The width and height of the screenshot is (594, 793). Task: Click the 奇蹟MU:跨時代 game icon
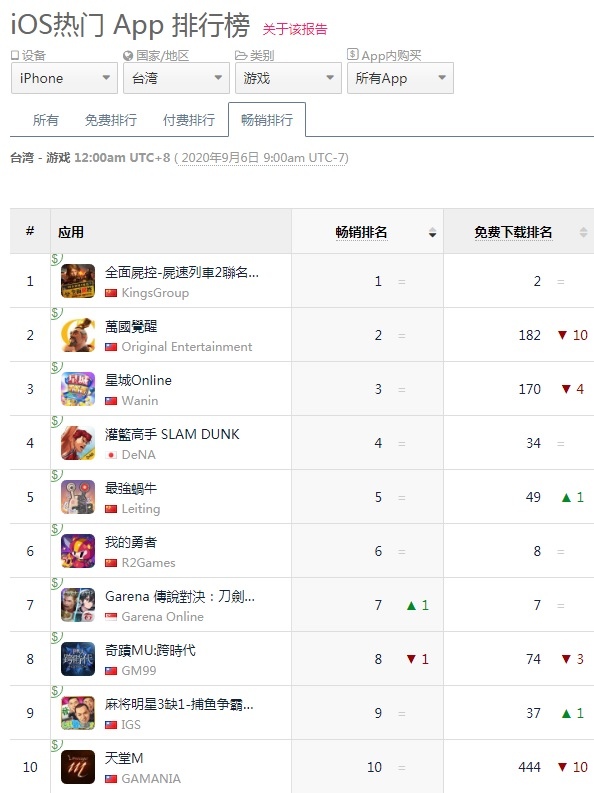78,659
